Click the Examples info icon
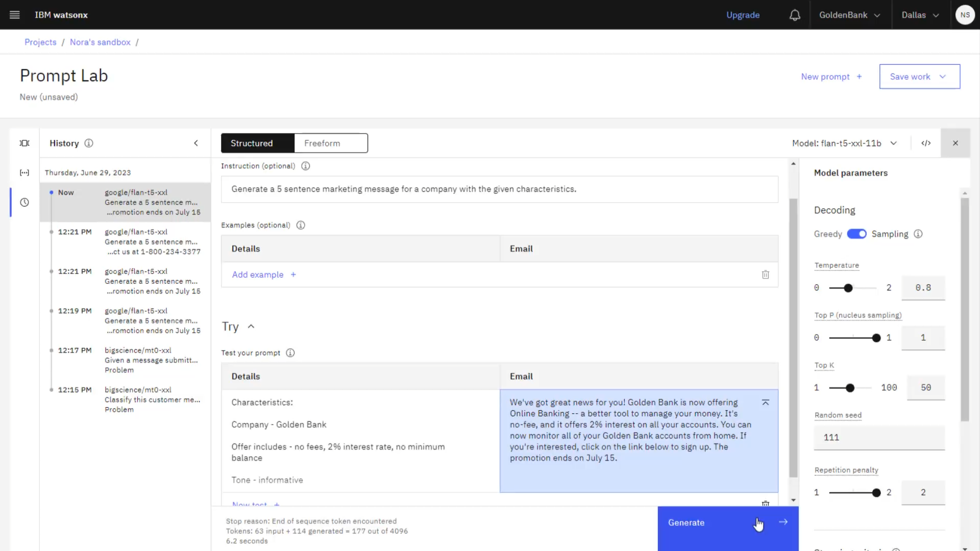 pos(301,225)
